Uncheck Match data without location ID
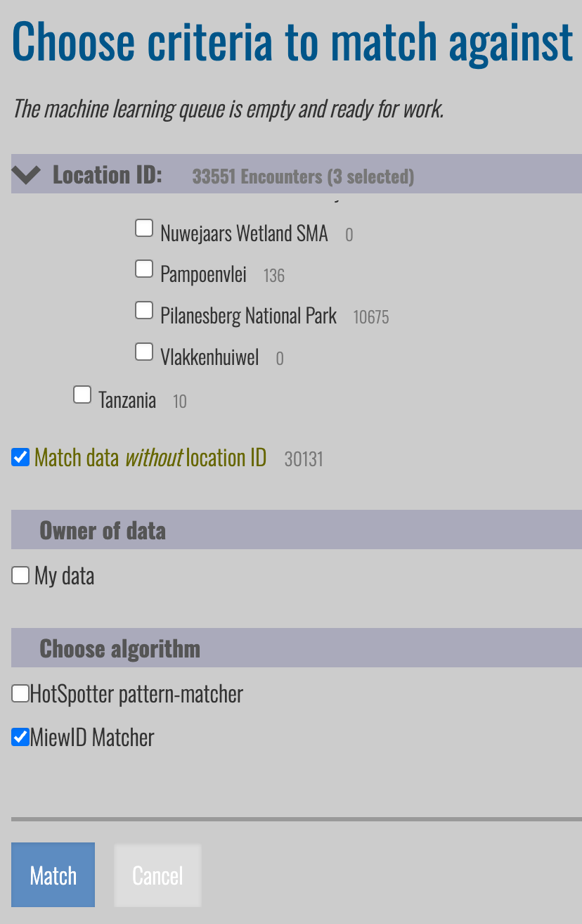 (20, 458)
